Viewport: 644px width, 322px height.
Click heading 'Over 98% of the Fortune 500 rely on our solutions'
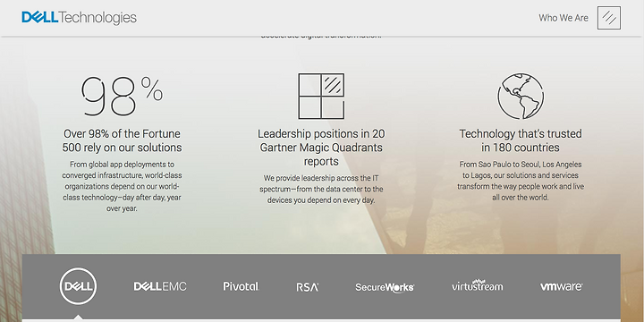coord(122,140)
